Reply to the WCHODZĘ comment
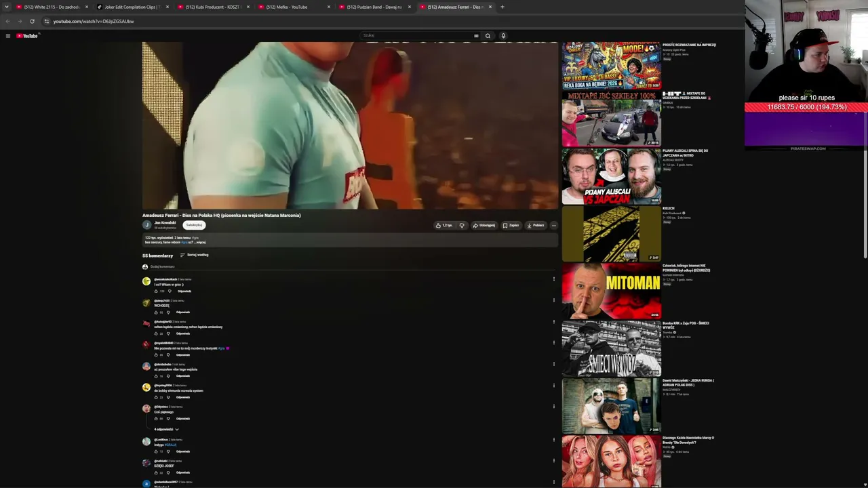The height and width of the screenshot is (488, 868). 183,312
